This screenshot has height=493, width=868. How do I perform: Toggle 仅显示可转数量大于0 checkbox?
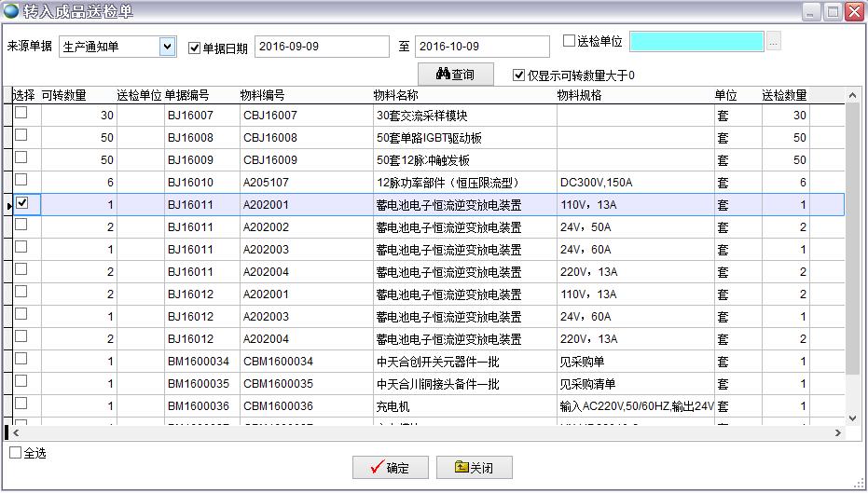point(519,75)
